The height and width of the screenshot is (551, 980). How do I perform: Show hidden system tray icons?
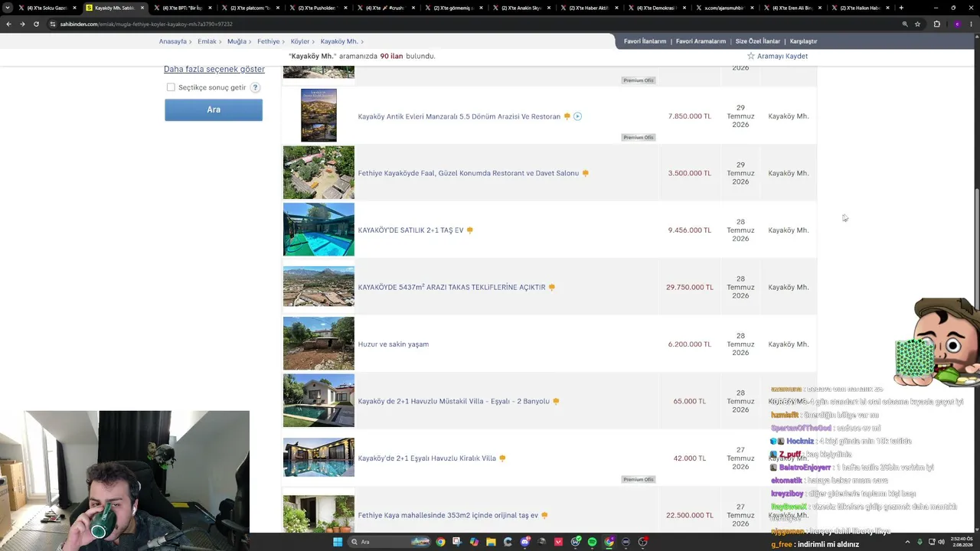click(908, 542)
